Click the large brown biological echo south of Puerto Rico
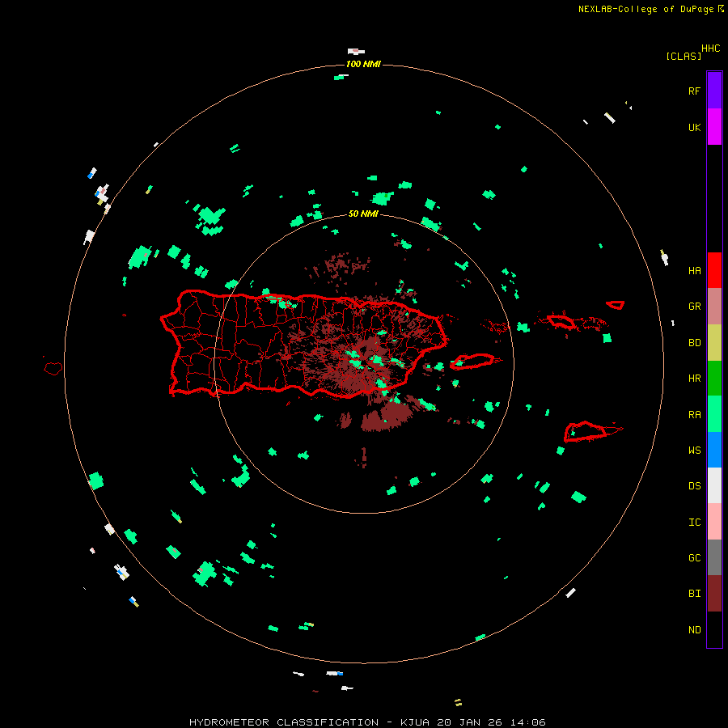The width and height of the screenshot is (728, 728). [x=387, y=417]
